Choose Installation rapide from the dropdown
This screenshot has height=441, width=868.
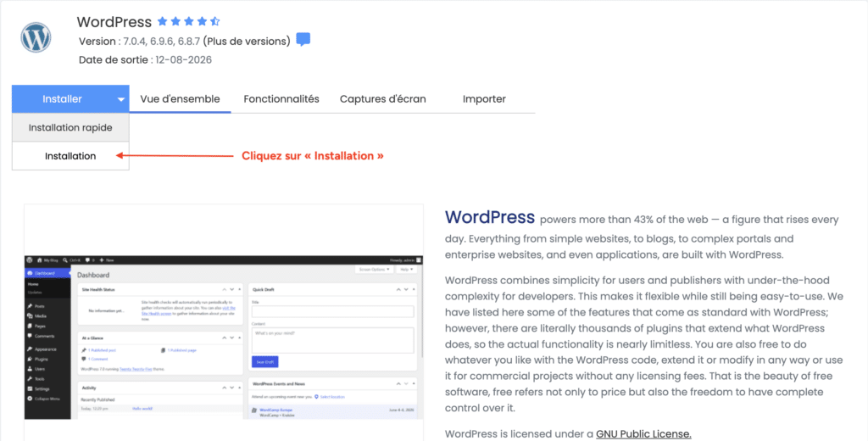pyautogui.click(x=70, y=127)
